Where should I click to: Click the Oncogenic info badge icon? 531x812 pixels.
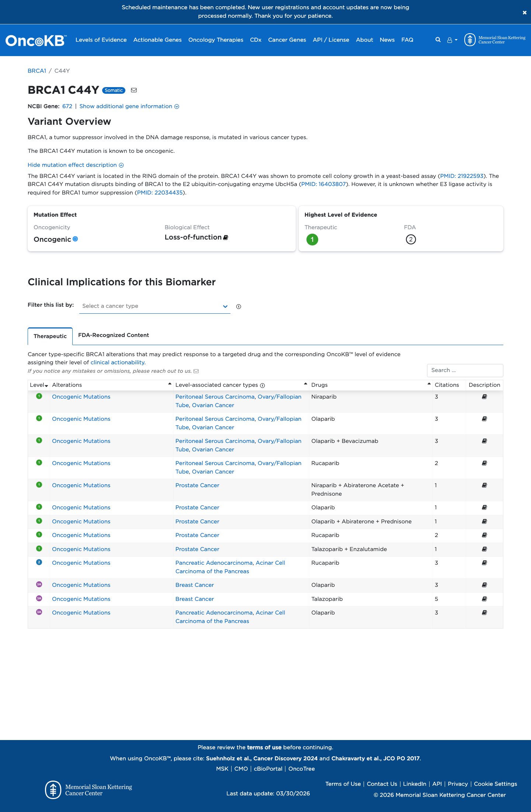coord(75,239)
